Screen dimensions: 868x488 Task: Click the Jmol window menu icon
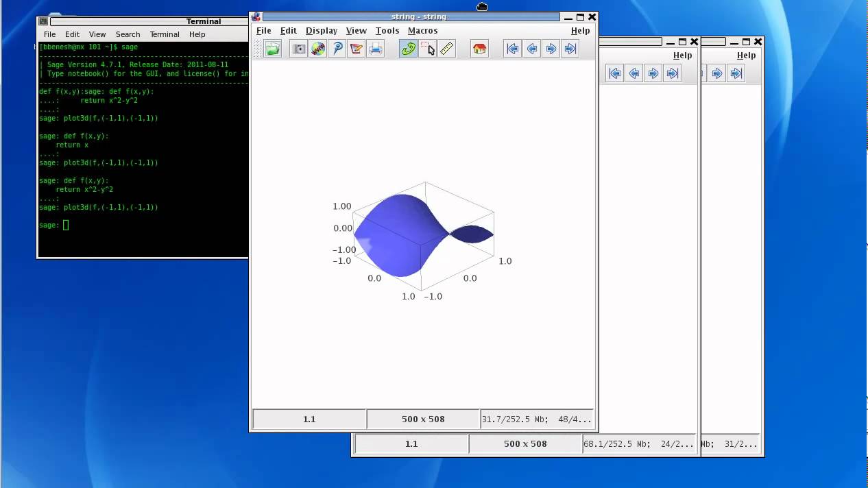tap(256, 17)
